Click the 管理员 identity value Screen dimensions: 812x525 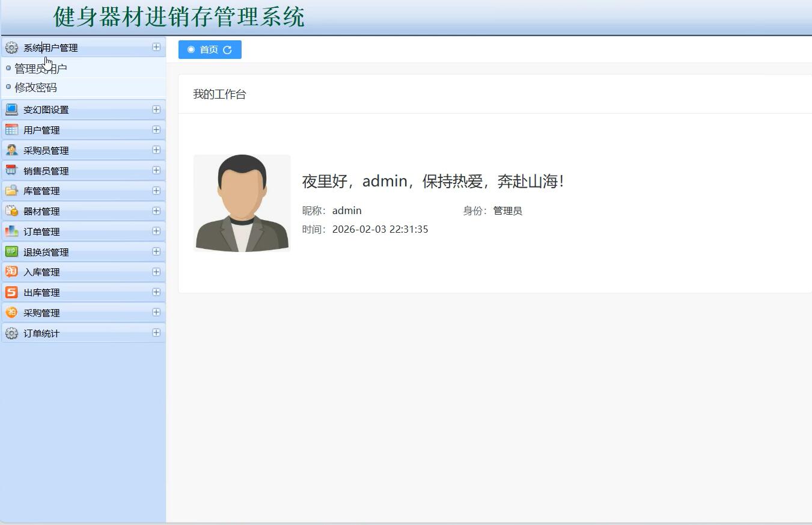point(508,211)
